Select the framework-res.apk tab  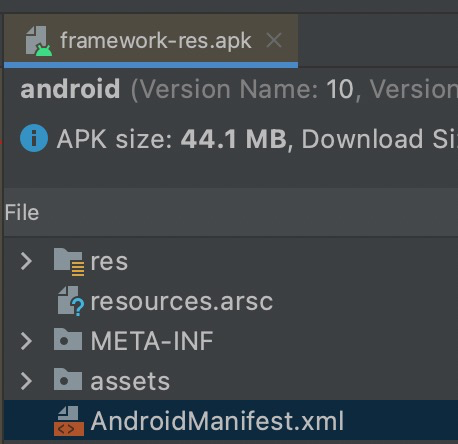pyautogui.click(x=151, y=41)
